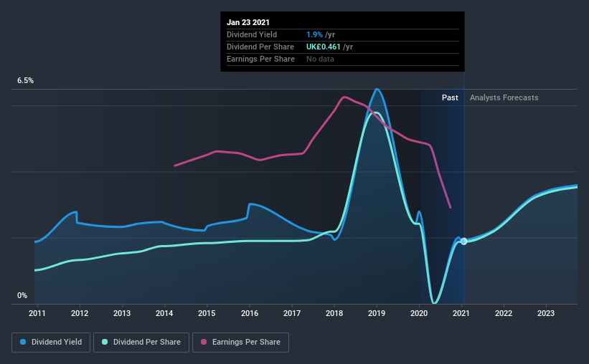The image size is (589, 364).
Task: Click the teal Dividend Per Share legend dot
Action: pos(105,342)
